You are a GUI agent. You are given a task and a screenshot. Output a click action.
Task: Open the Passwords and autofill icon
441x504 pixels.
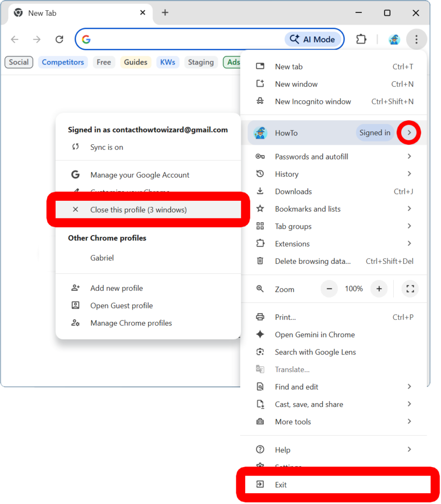click(x=260, y=157)
